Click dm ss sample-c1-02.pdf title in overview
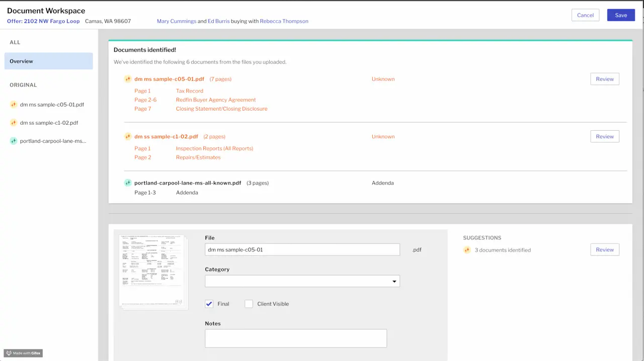This screenshot has width=644, height=361. point(166,136)
